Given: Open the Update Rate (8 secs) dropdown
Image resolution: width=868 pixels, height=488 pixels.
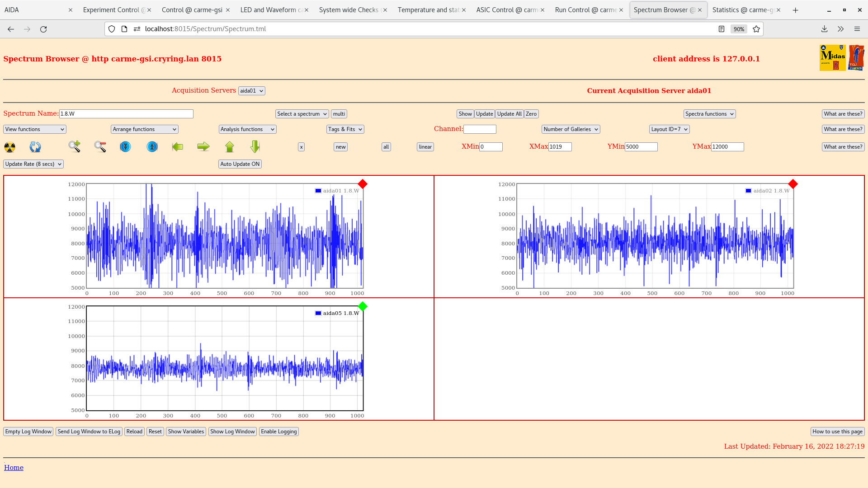Looking at the screenshot, I should pos(33,164).
